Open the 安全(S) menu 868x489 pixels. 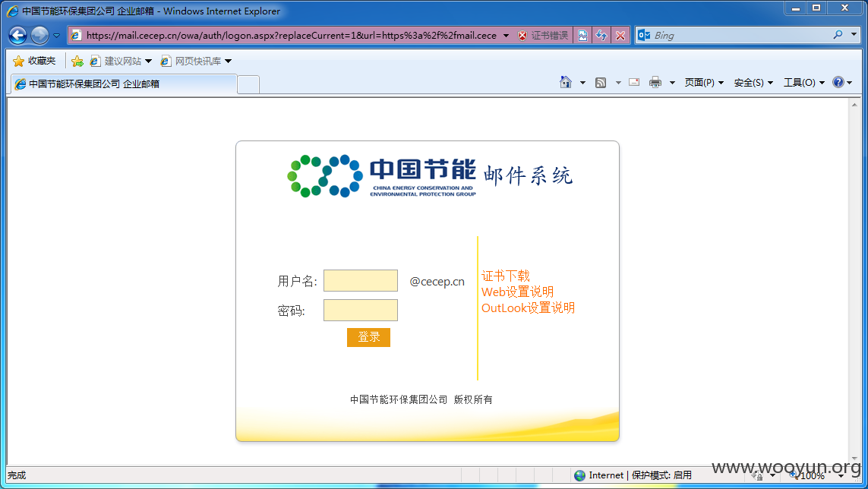(x=753, y=83)
